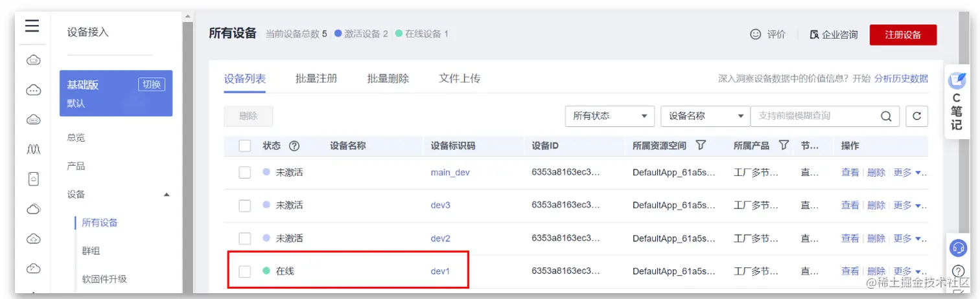The height and width of the screenshot is (299, 980).
Task: Click the 在线设备 1 counter
Action: pyautogui.click(x=421, y=34)
